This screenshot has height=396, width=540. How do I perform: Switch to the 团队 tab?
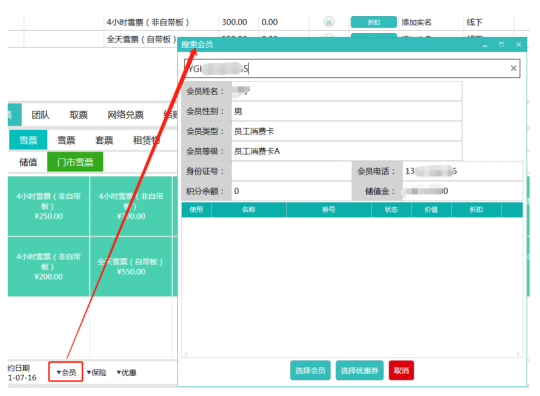41,115
